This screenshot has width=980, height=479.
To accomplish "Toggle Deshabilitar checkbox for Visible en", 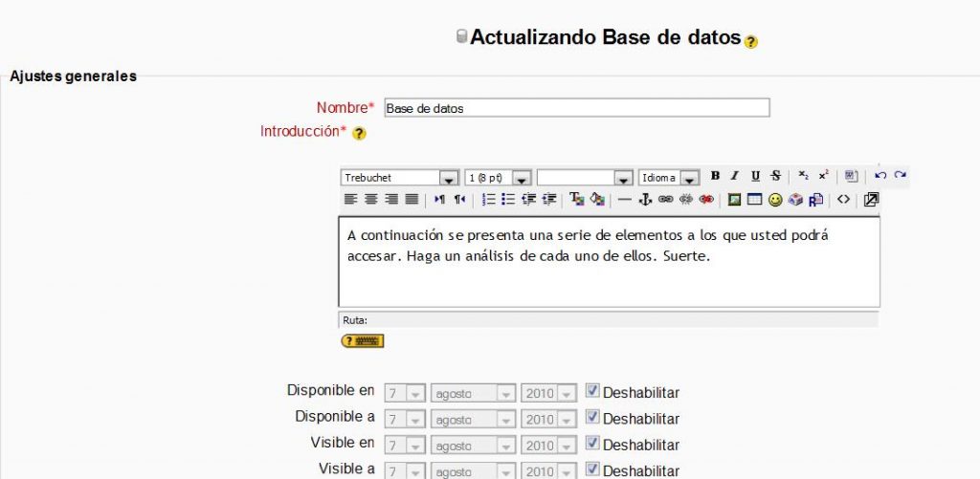I will click(592, 444).
